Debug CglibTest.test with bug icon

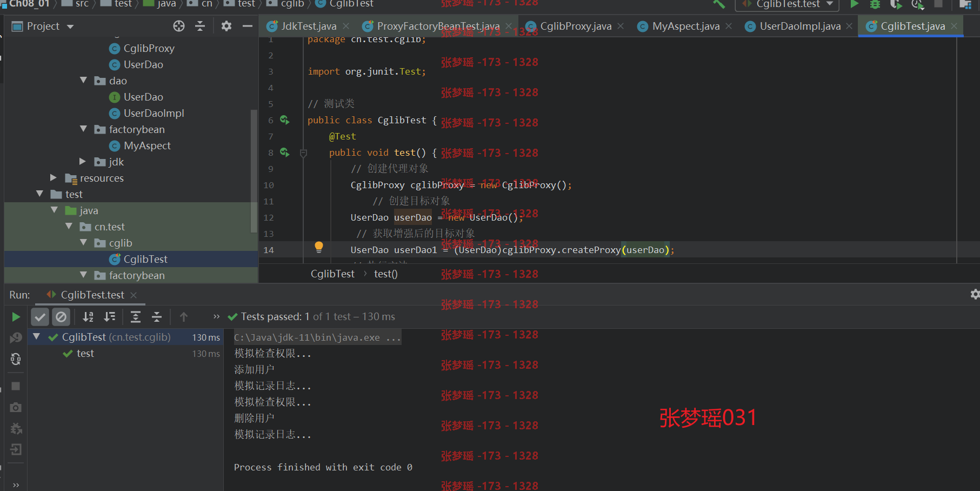click(x=875, y=4)
